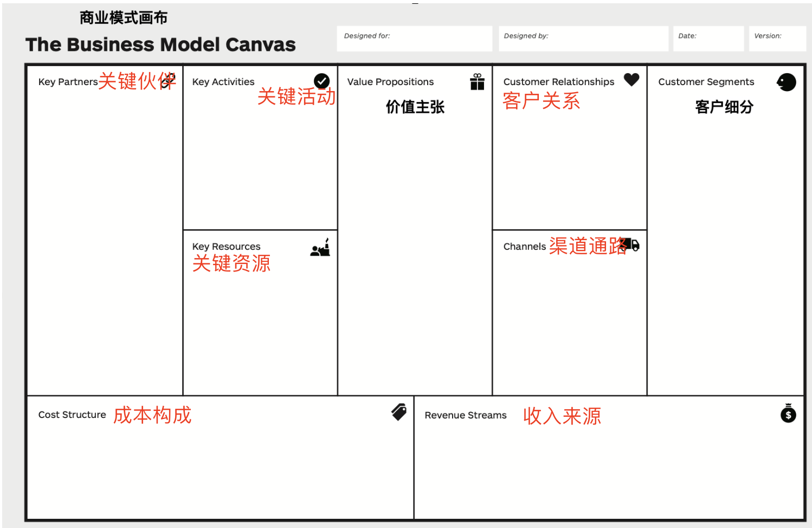This screenshot has width=812, height=528.
Task: Click the gift box icon in Value Propositions
Action: coord(477,82)
